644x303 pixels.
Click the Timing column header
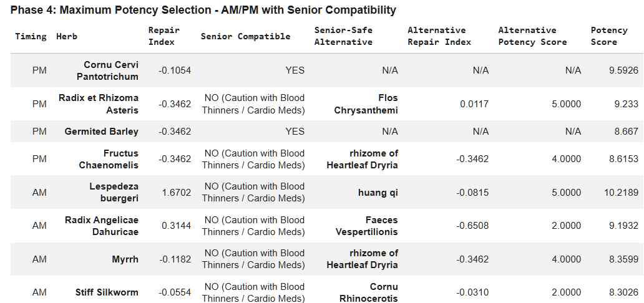click(x=31, y=36)
